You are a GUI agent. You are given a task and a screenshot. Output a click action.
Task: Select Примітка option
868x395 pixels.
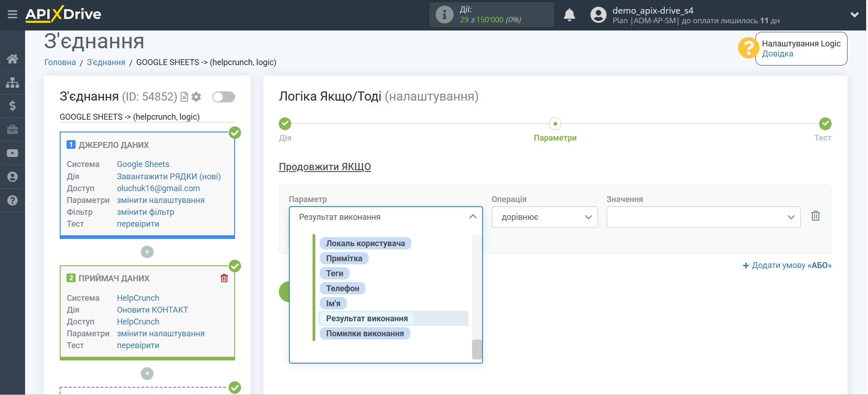point(344,258)
